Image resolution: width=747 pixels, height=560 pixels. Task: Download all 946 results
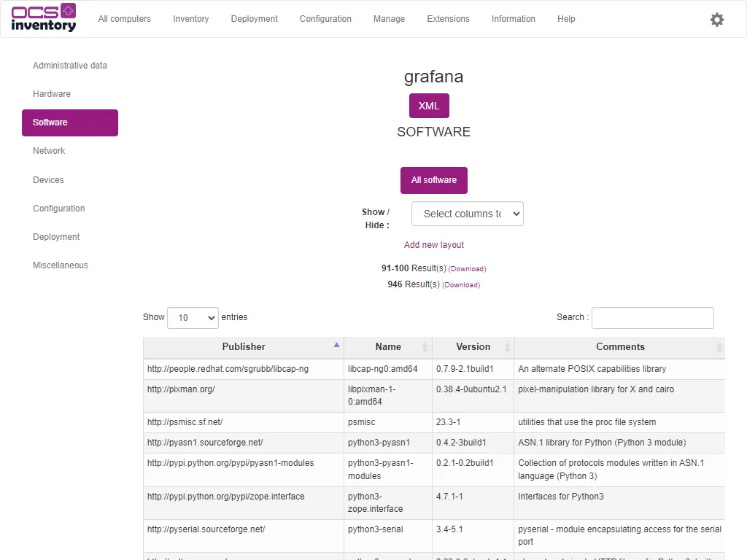pos(461,285)
